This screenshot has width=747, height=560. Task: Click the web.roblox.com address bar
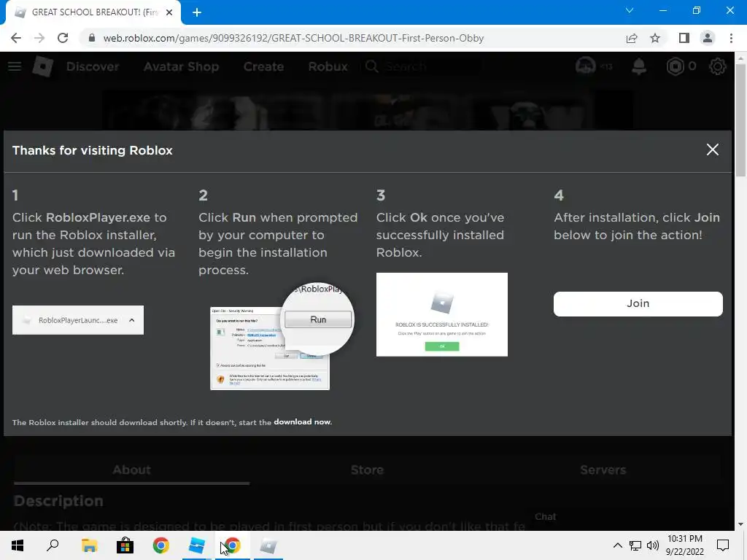(x=293, y=38)
